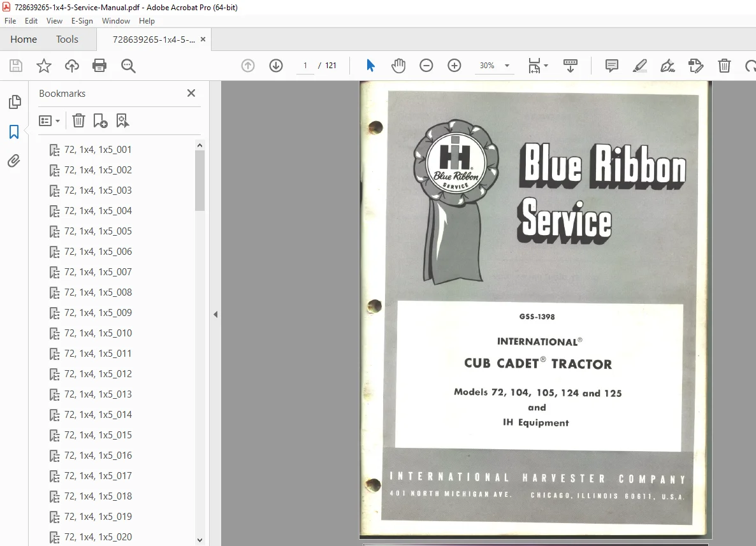The height and width of the screenshot is (546, 756).
Task: Open the Sign document tool
Action: (668, 66)
